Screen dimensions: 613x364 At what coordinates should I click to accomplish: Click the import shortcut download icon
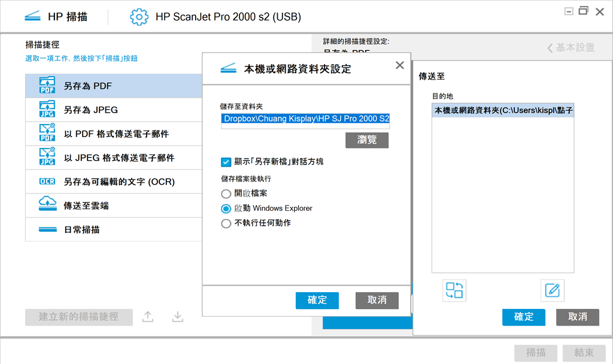pyautogui.click(x=177, y=317)
